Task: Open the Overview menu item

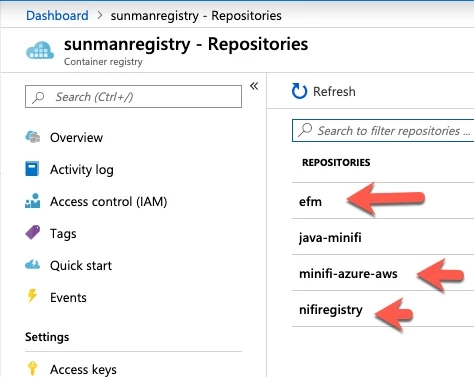Action: pos(76,137)
